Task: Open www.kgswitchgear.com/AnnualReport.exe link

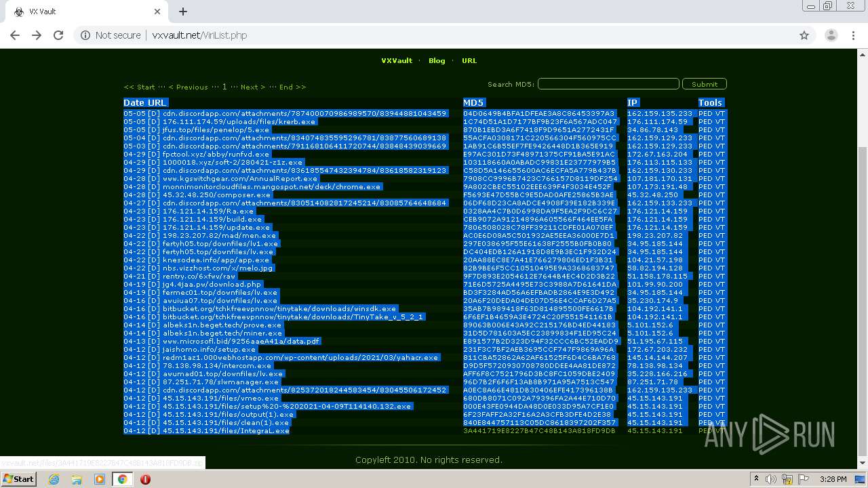Action: [x=239, y=178]
